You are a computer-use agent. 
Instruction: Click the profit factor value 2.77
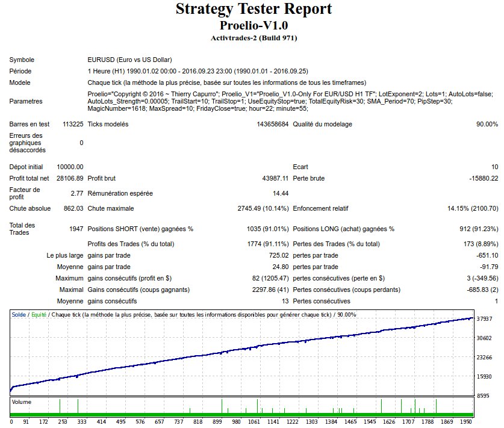(x=77, y=193)
